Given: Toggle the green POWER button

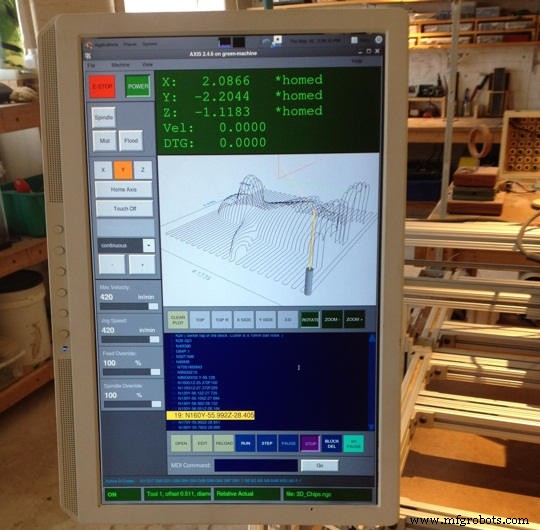Looking at the screenshot, I should tap(138, 86).
